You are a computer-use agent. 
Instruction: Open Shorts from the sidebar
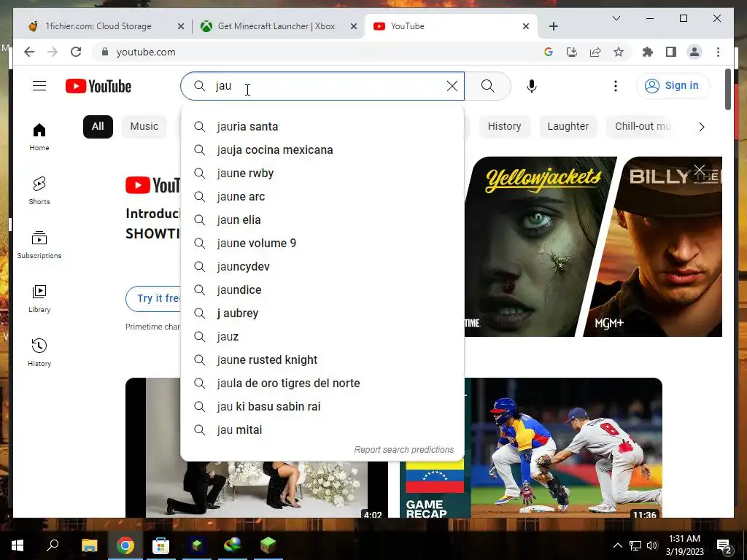pos(39,190)
